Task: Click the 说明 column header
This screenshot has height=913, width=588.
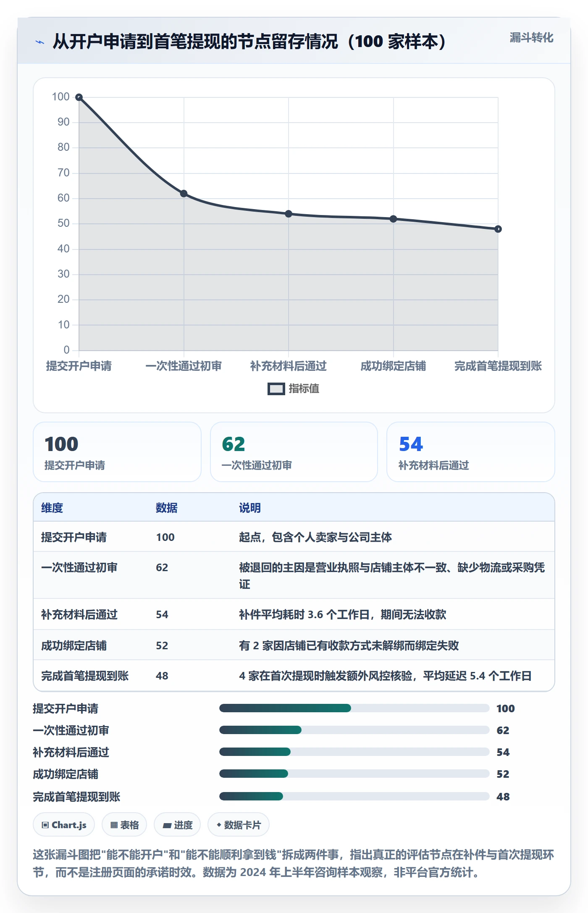Action: pos(250,508)
